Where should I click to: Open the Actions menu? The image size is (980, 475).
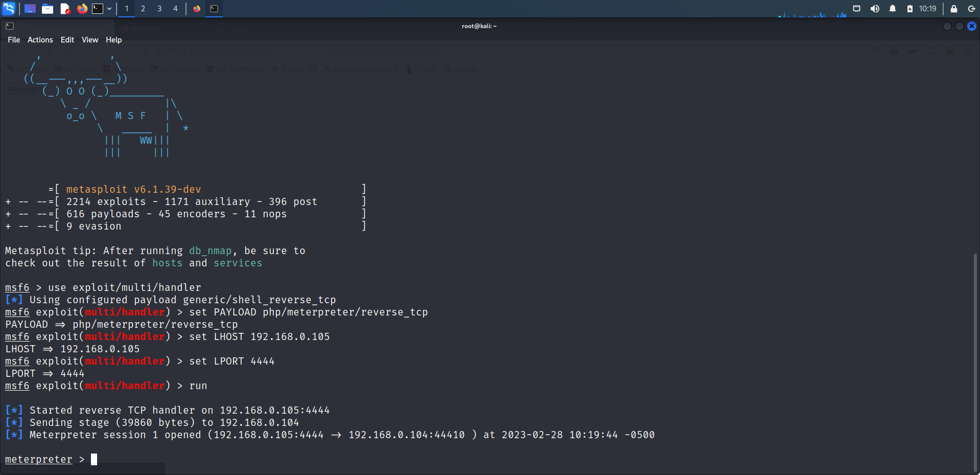click(x=40, y=40)
